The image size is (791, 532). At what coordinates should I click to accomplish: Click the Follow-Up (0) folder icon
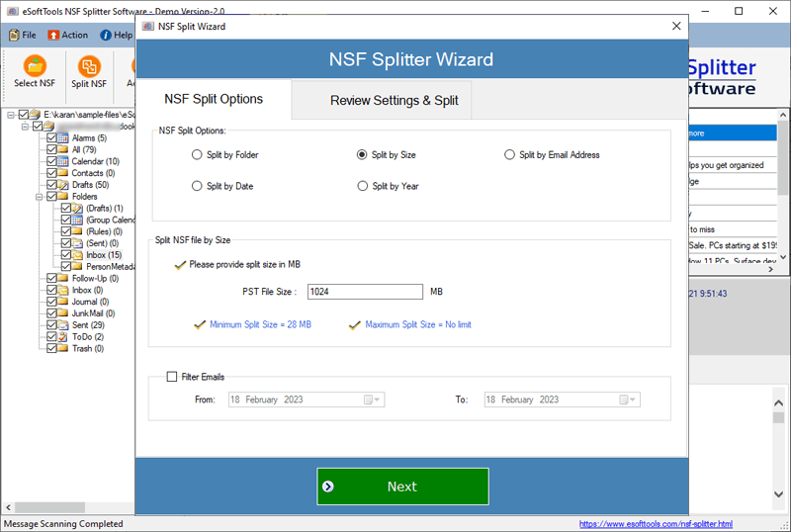point(63,278)
